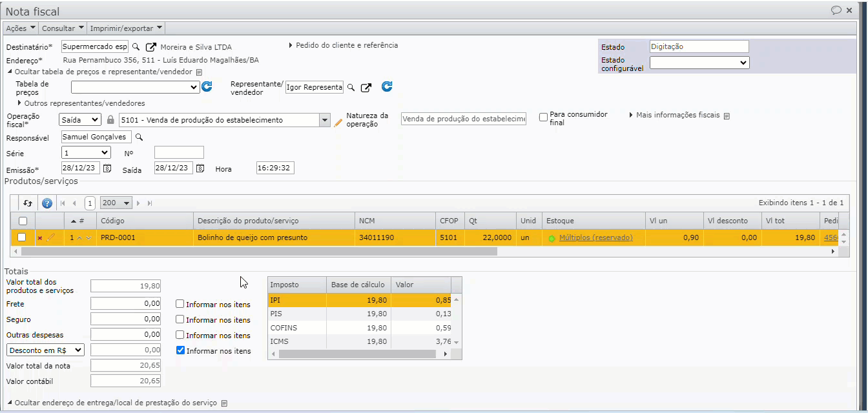Click the padlock icon beside Operação fiscal
Viewport: 868px width, 413px height.
coord(110,120)
